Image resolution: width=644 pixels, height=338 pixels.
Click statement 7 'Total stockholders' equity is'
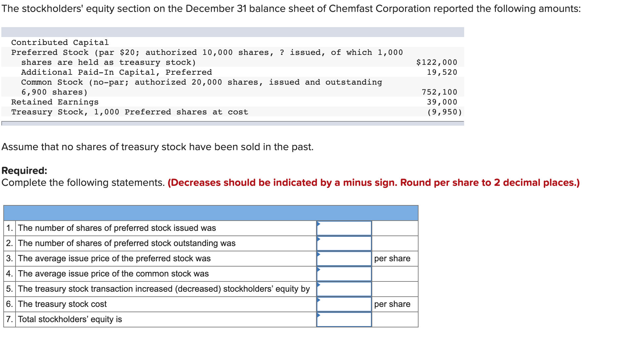(70, 319)
